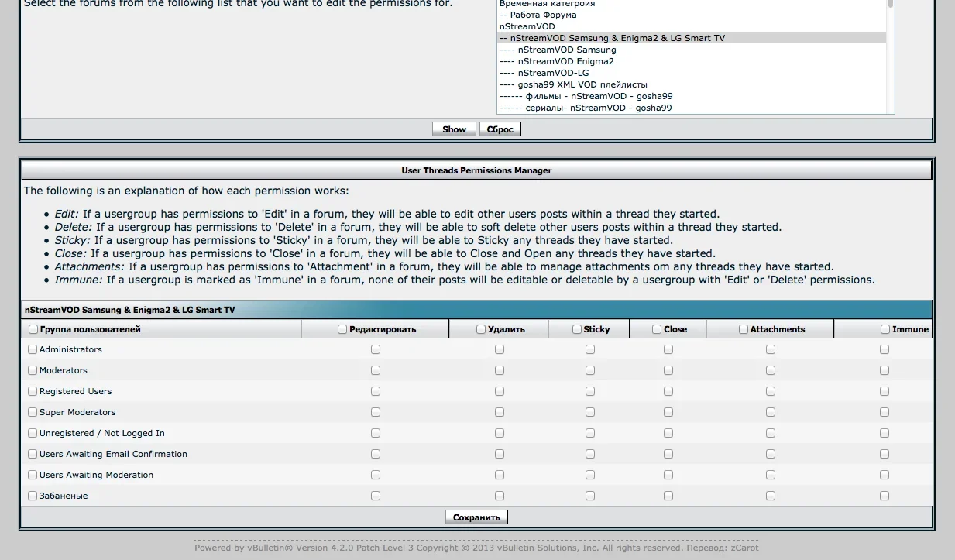Check 'Users Awaiting Email Confirmation' row checkbox

pos(33,454)
